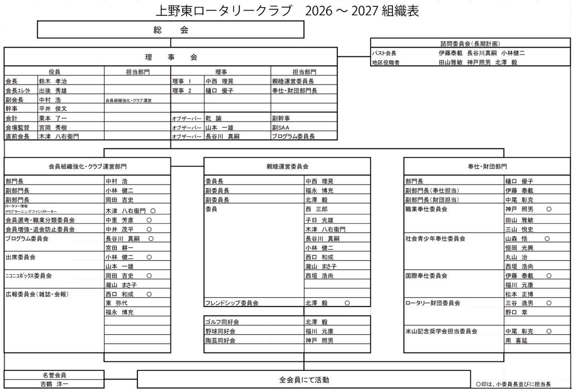Click the 'フレンドシップ委員会' row label

[x=232, y=303]
